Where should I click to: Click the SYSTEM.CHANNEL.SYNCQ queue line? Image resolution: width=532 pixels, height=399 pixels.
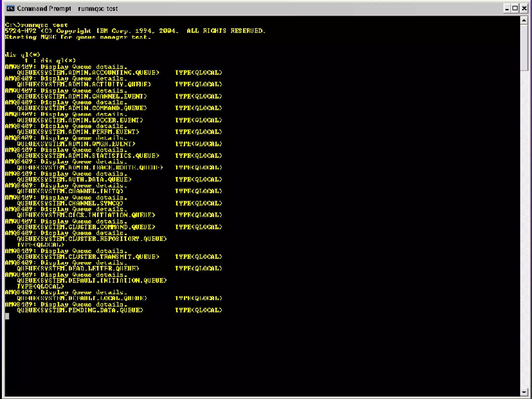click(x=70, y=203)
